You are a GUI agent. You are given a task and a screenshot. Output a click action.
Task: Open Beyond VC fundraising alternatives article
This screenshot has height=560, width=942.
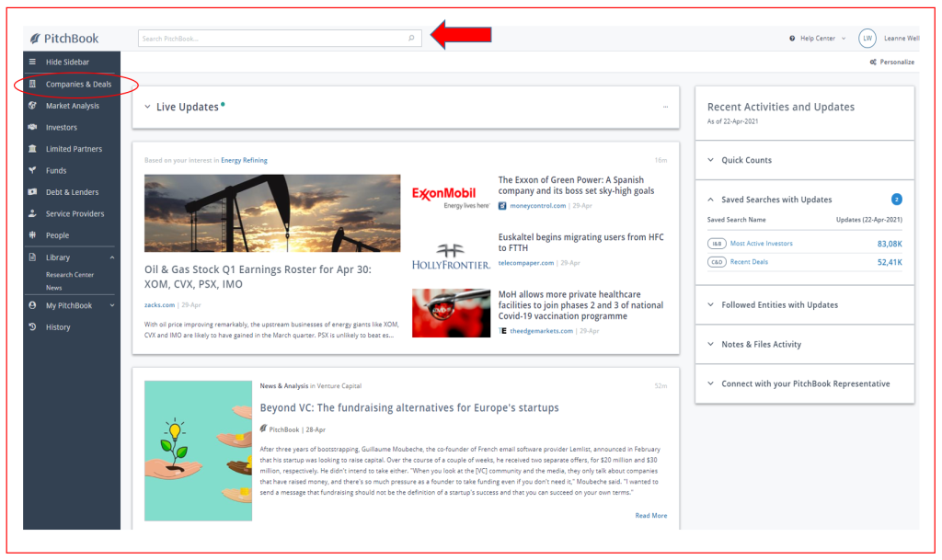click(409, 407)
